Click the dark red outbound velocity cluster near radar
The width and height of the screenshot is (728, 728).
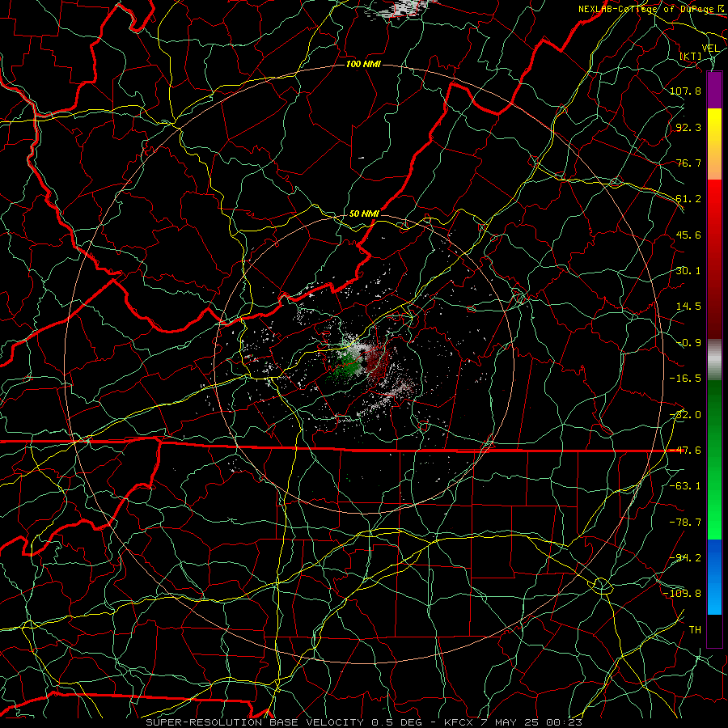(x=379, y=362)
